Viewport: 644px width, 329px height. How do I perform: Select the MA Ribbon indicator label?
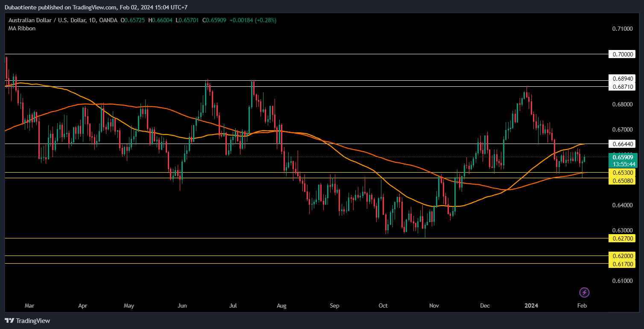point(22,28)
